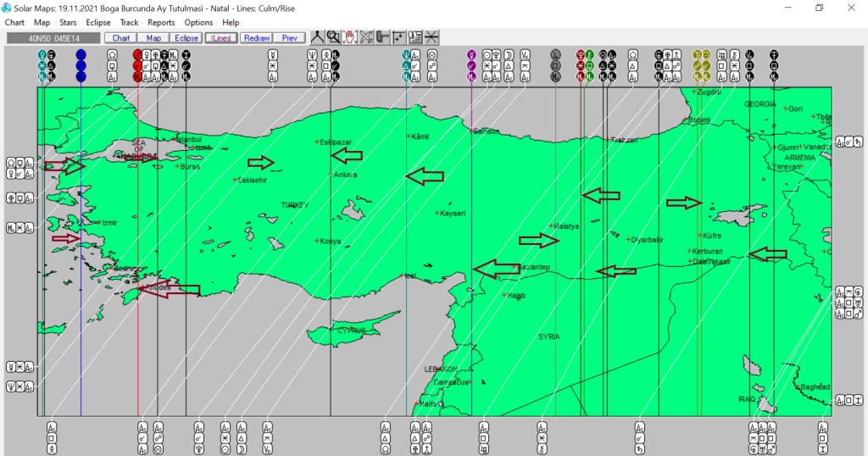Open the Eclipse menu
This screenshot has height=456, width=868.
[x=98, y=23]
